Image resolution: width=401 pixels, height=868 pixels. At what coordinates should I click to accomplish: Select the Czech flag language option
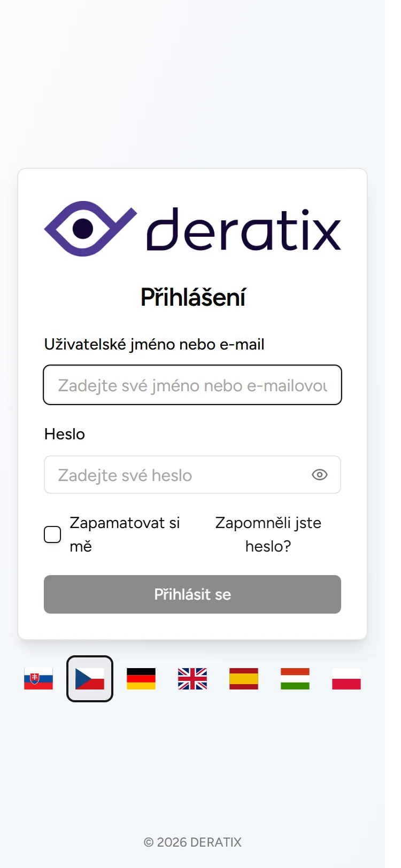pos(89,679)
